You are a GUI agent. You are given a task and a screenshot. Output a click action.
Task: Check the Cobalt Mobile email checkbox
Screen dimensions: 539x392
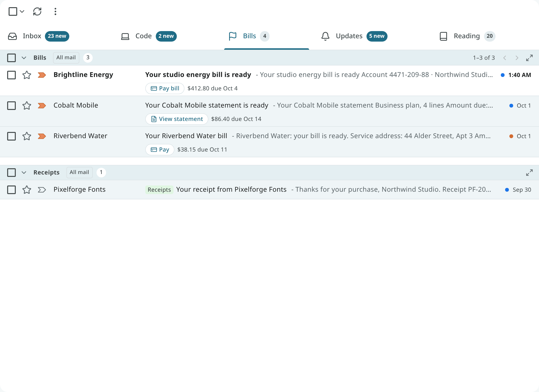[x=11, y=106]
